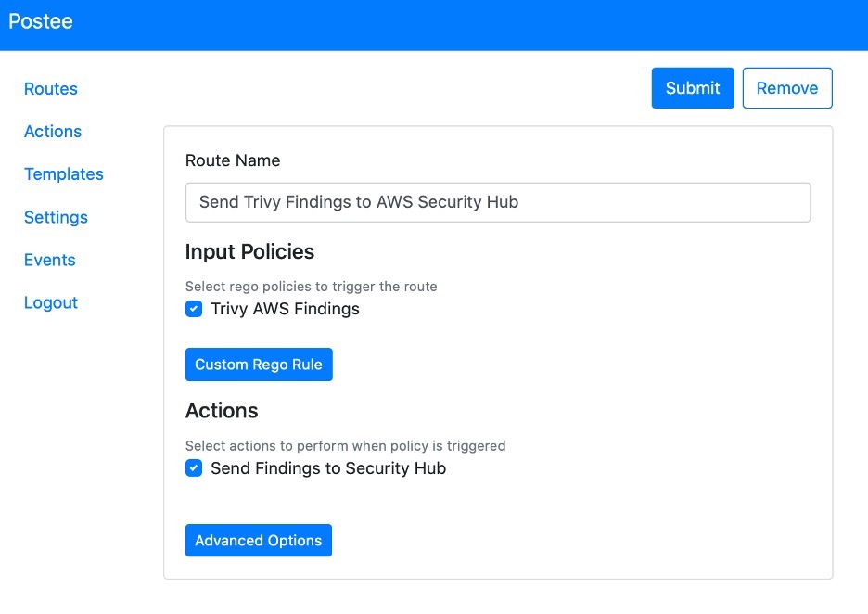Screen dimensions: 868x614
Task: View Events from the sidebar
Action: click(50, 260)
